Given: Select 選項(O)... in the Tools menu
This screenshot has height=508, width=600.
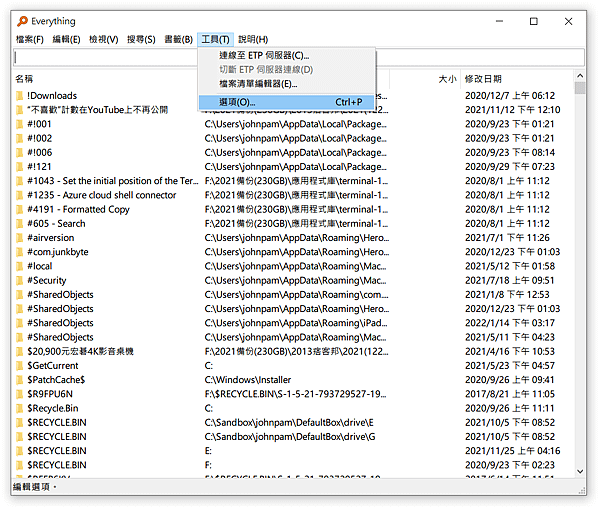Looking at the screenshot, I should click(286, 102).
